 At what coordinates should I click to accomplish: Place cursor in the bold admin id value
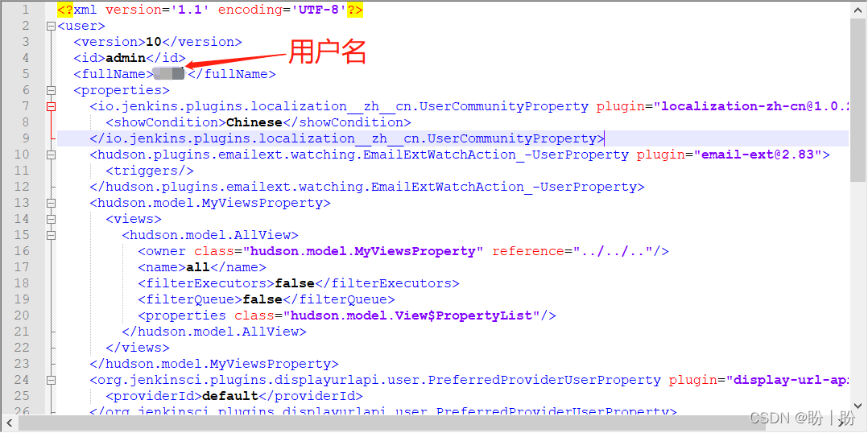(126, 58)
